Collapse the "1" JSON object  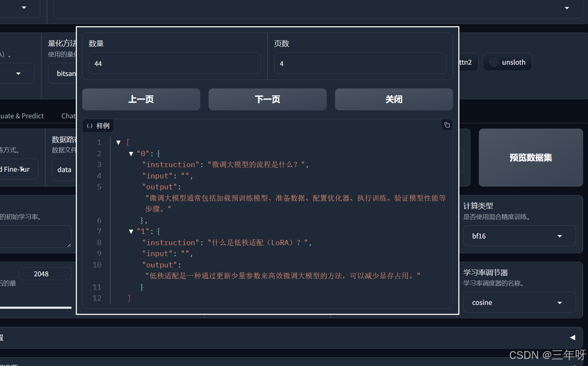click(x=131, y=231)
